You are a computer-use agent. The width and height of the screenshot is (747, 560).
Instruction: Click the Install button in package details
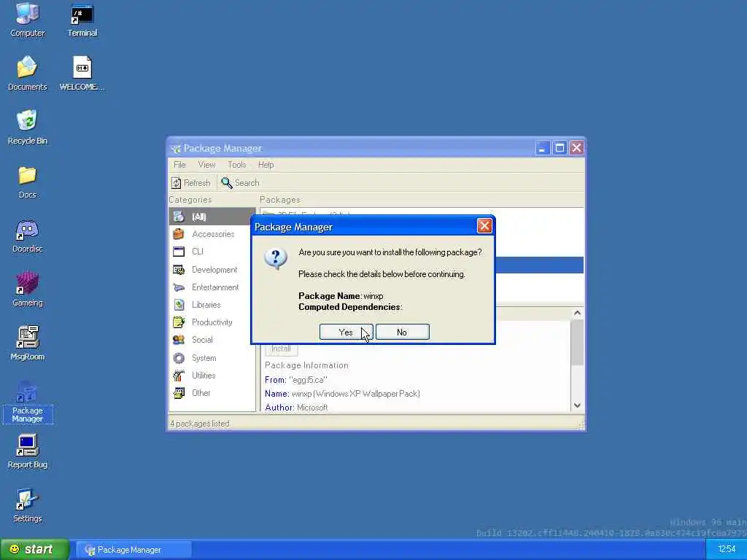coord(281,349)
